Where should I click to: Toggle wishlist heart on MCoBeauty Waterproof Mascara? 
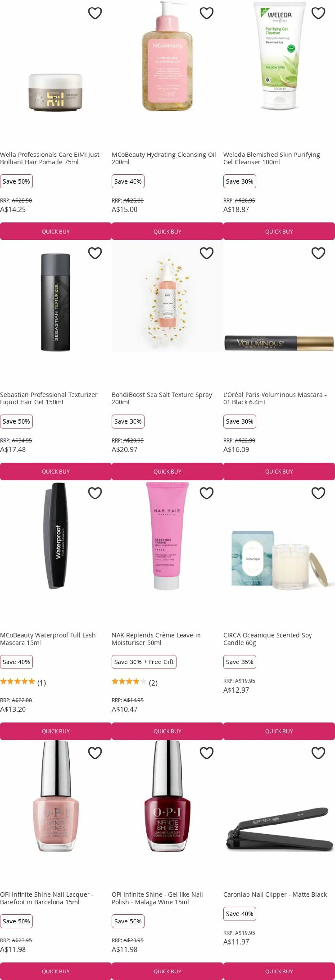(x=95, y=493)
